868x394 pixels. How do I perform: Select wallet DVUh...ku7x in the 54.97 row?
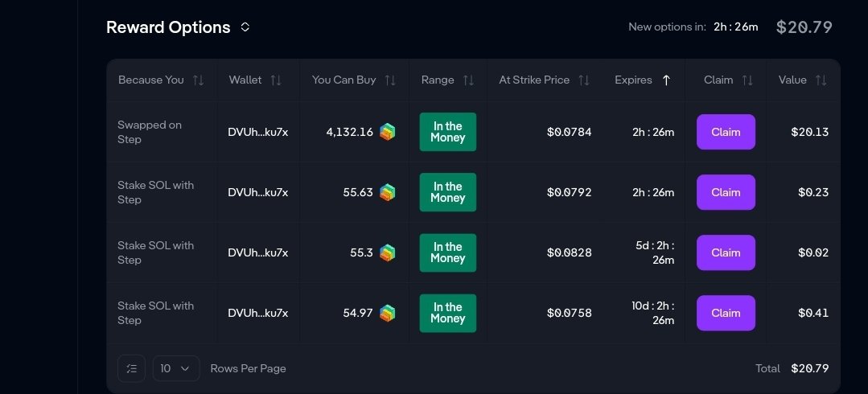coord(258,314)
